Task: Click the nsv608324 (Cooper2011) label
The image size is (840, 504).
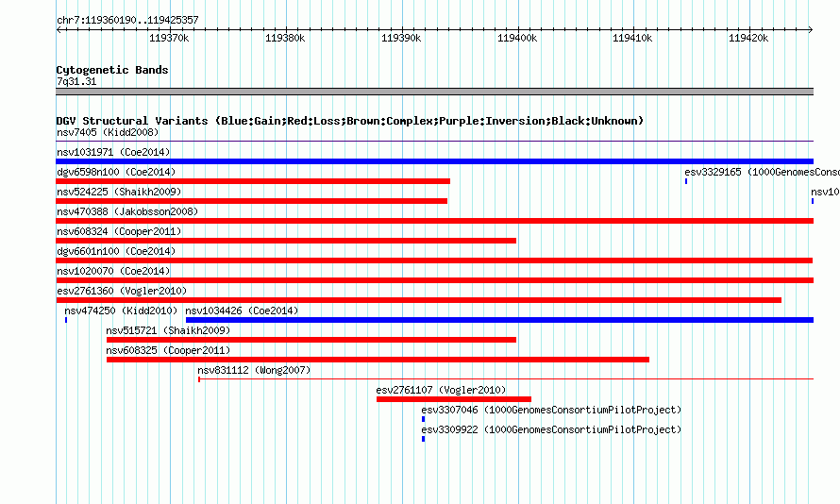Action: [119, 231]
